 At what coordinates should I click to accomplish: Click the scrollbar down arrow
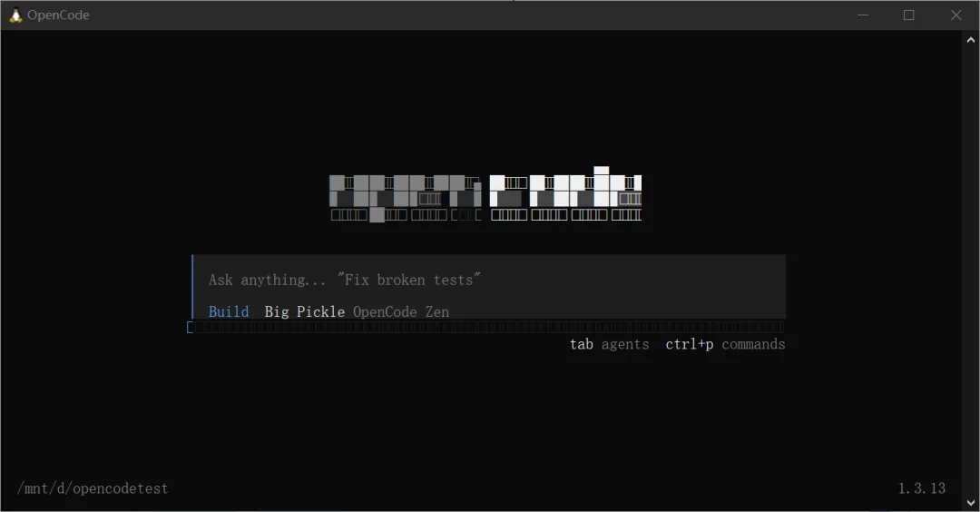971,502
